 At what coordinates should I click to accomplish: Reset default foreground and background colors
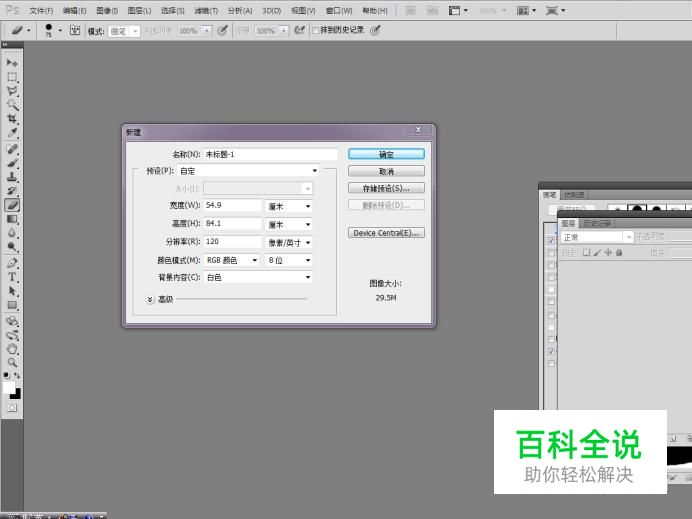[7, 376]
